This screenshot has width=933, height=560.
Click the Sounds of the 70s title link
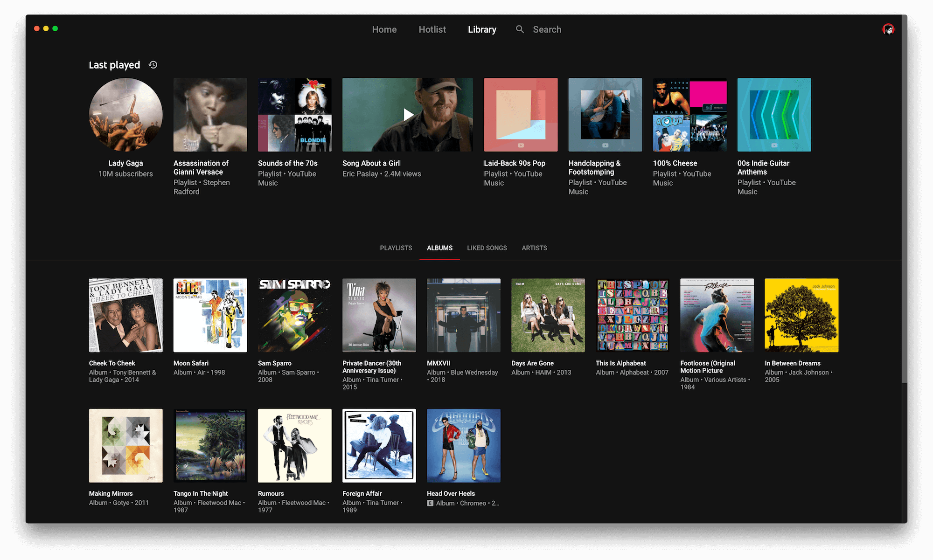287,163
